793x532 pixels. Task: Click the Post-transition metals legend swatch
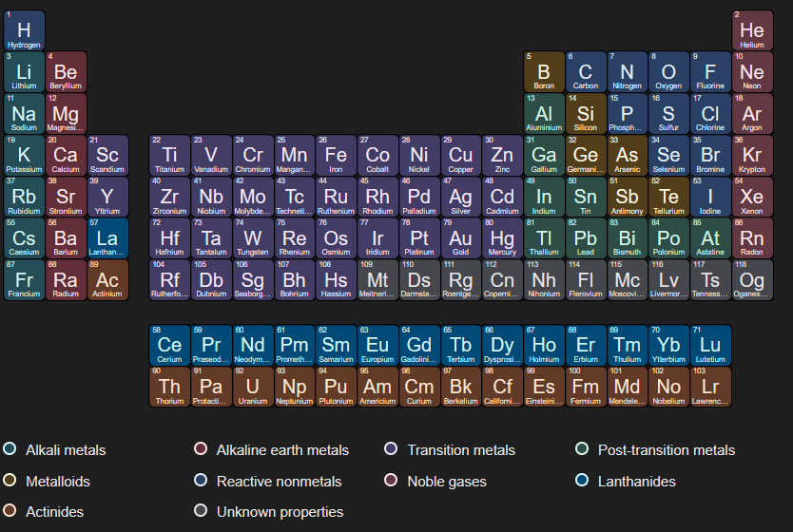coord(582,448)
